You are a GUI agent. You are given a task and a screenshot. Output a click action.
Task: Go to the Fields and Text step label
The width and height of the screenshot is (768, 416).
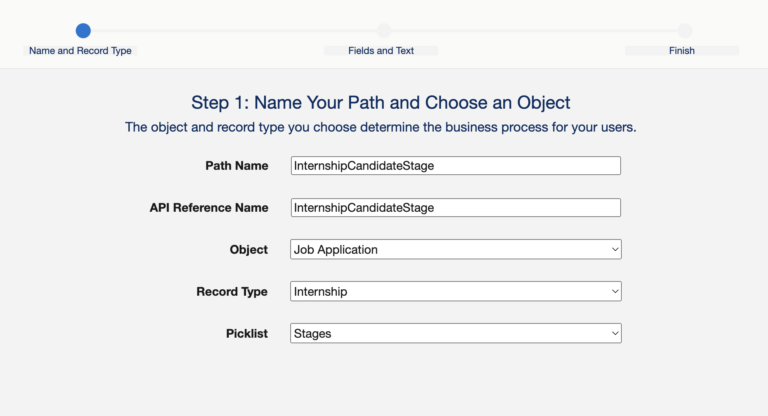click(381, 50)
